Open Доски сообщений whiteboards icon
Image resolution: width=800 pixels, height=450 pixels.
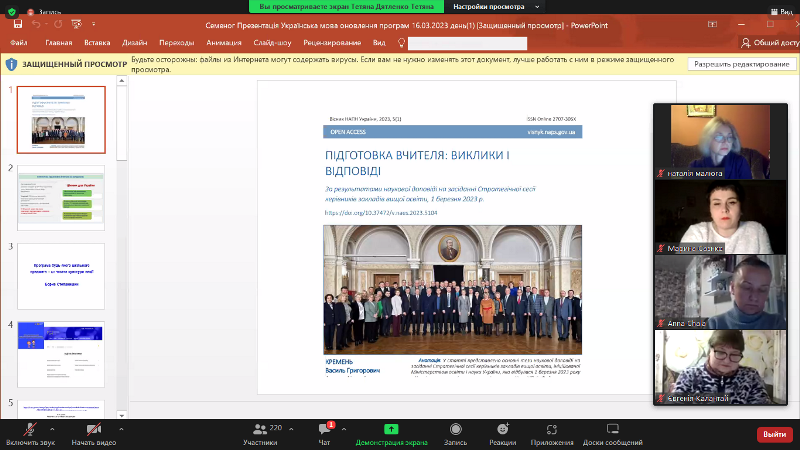point(613,428)
